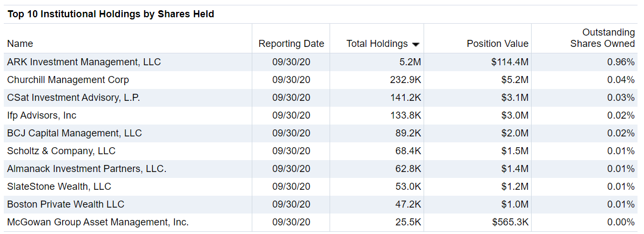This screenshot has height=234, width=644.
Task: Select Boston Private's 0.01% shares owned
Action: click(x=621, y=204)
